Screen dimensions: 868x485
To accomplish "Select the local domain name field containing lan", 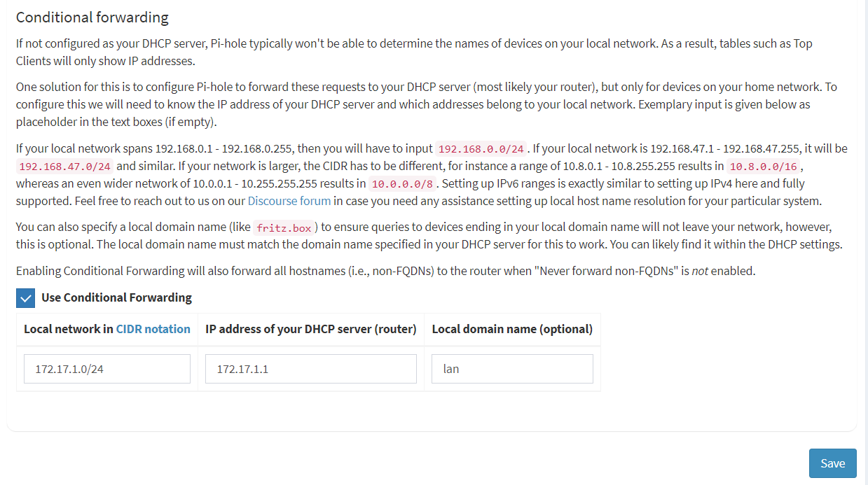I will (x=513, y=369).
